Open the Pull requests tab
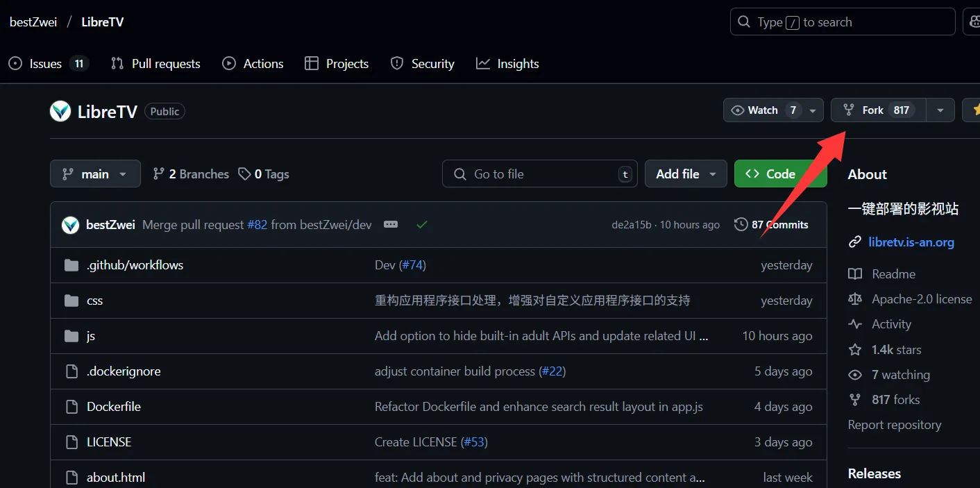This screenshot has width=980, height=488. point(155,64)
